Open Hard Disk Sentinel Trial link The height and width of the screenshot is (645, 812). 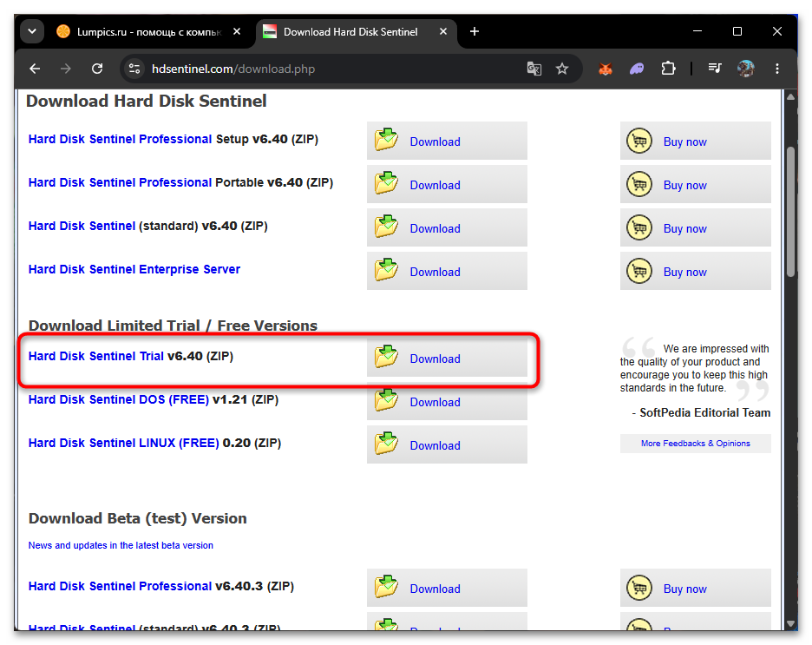(95, 357)
